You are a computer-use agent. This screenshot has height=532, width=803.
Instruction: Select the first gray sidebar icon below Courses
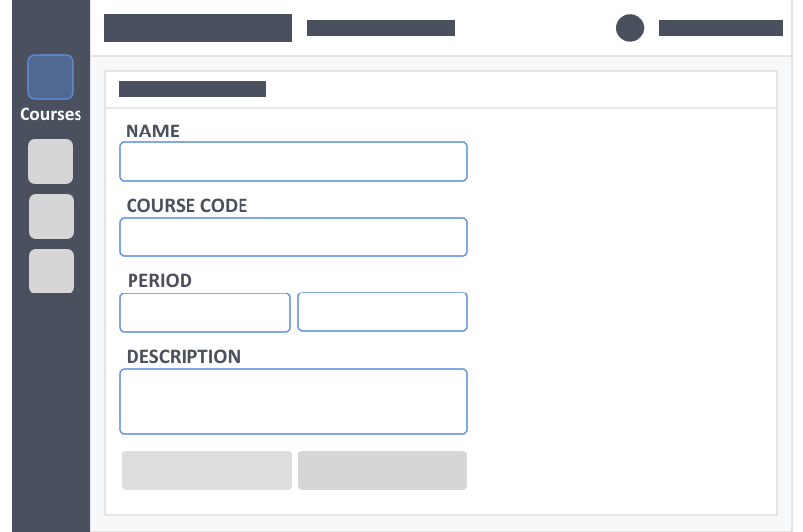[50, 161]
